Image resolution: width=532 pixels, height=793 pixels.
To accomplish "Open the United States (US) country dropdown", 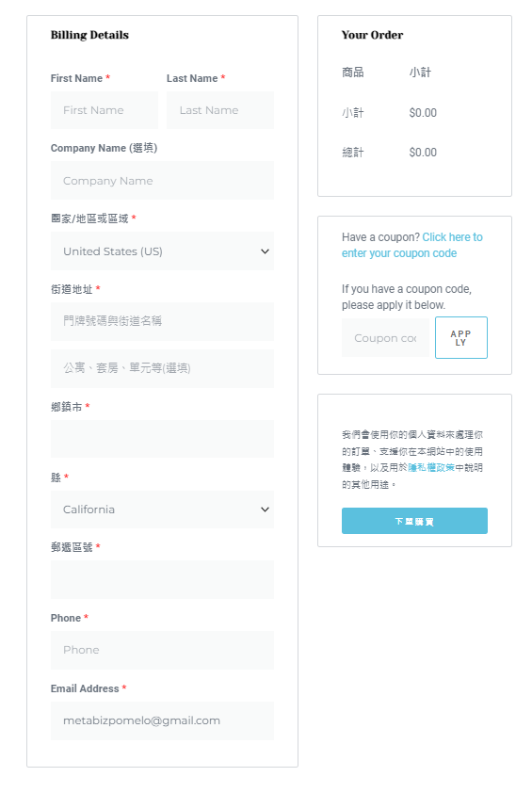I will (x=162, y=251).
